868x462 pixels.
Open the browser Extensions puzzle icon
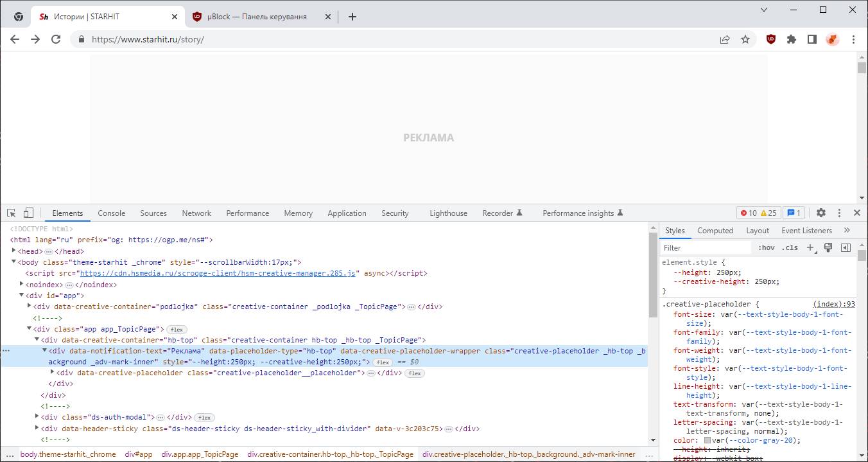click(791, 39)
